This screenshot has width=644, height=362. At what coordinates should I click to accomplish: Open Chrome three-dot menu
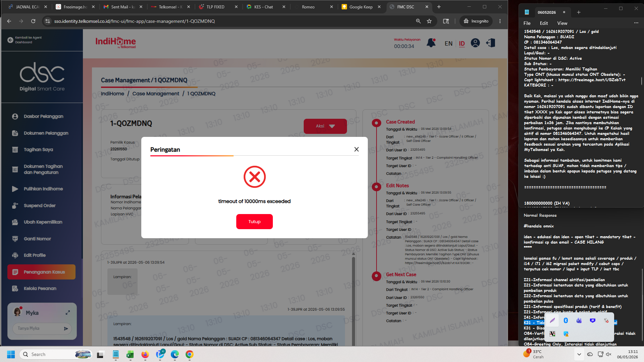[x=500, y=21]
